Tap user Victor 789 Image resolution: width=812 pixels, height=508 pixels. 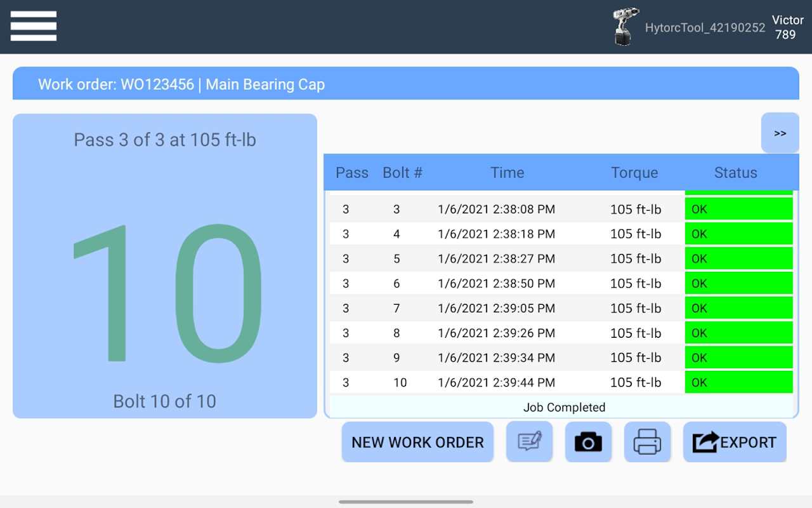point(787,27)
